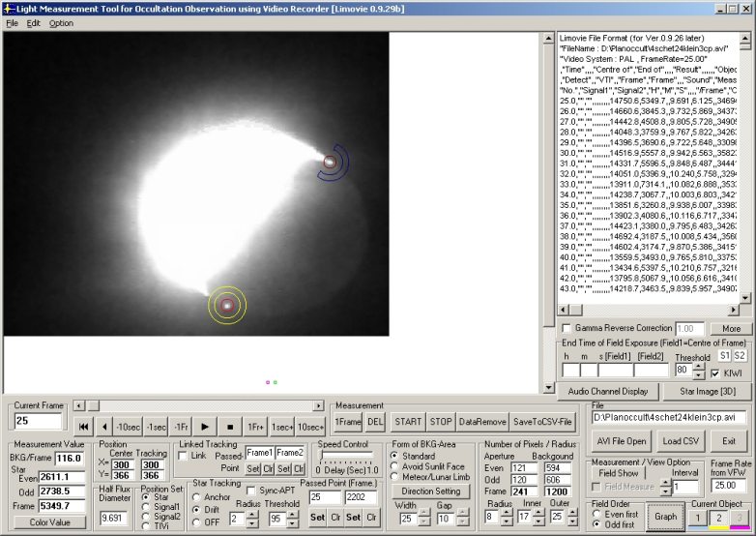Open the Option menu
Image resolution: width=756 pixels, height=536 pixels.
(61, 22)
